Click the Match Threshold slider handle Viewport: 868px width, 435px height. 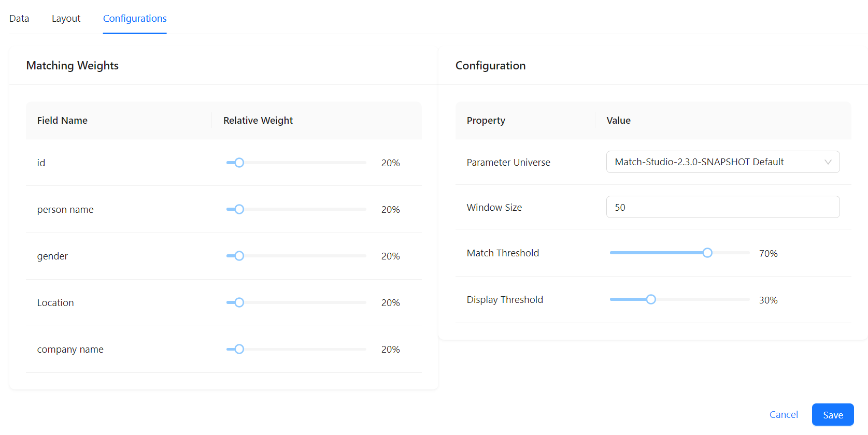coord(707,253)
